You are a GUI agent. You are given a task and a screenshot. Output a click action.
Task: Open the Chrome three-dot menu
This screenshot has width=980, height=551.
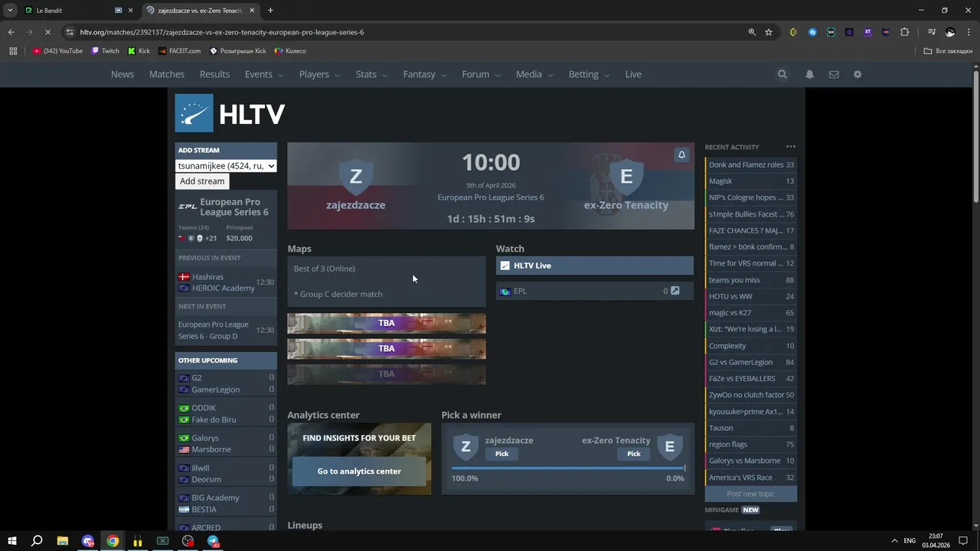pyautogui.click(x=969, y=32)
